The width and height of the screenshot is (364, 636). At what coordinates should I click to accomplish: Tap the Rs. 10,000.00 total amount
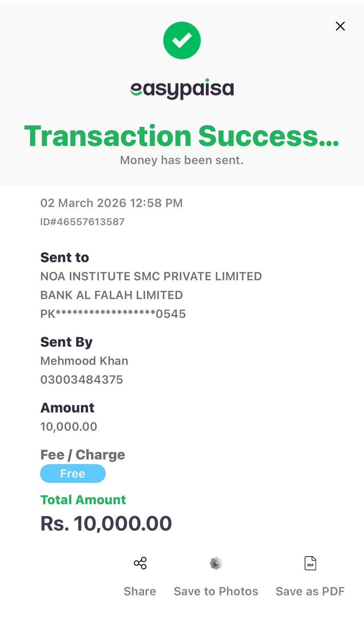click(x=106, y=523)
